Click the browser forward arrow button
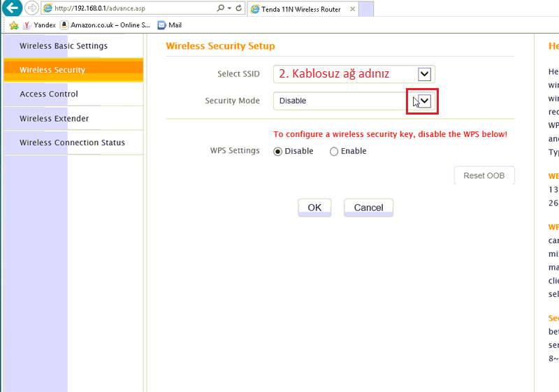Screen dimensions: 559x392 31,8
